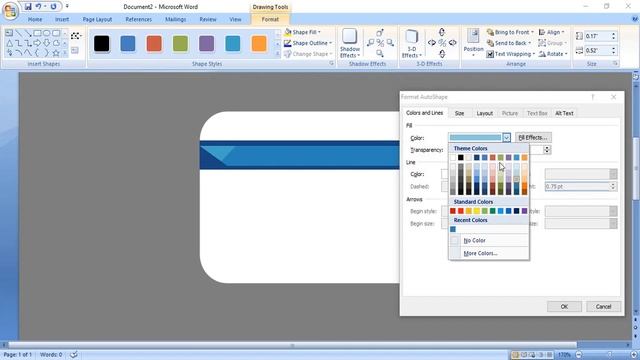Image resolution: width=640 pixels, height=360 pixels.
Task: Pick the recent blue color swatch
Action: pos(453,229)
